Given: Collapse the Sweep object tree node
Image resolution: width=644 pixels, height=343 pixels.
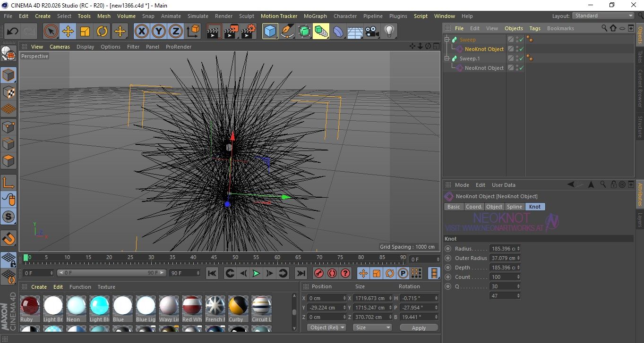Looking at the screenshot, I should point(447,40).
